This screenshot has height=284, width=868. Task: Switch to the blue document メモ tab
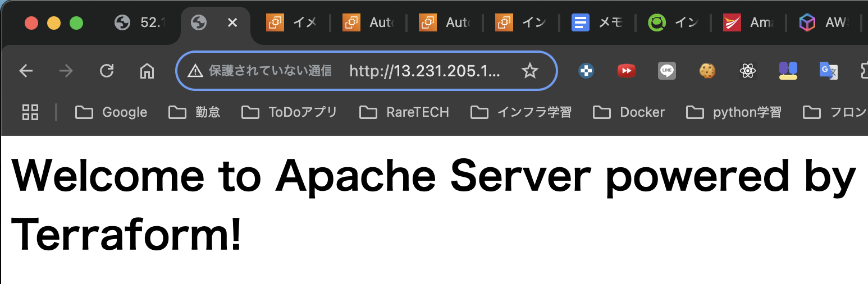coord(596,22)
